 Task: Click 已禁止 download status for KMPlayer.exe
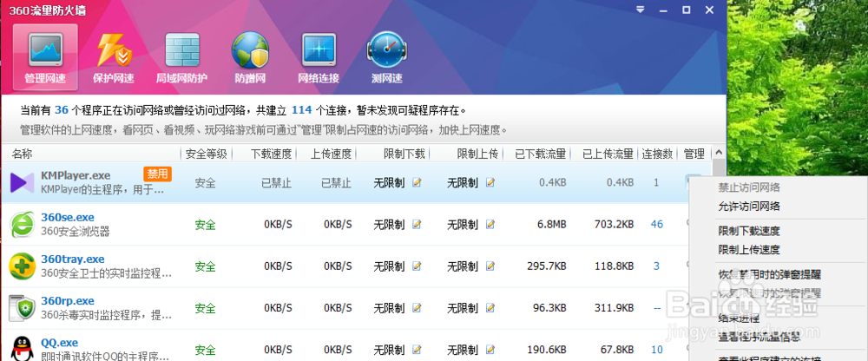tap(277, 183)
